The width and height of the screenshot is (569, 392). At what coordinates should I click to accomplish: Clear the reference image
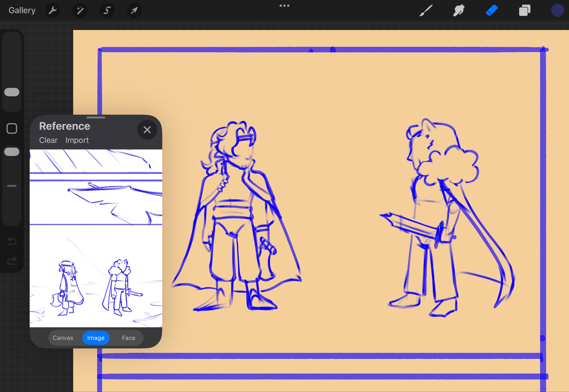click(x=48, y=140)
